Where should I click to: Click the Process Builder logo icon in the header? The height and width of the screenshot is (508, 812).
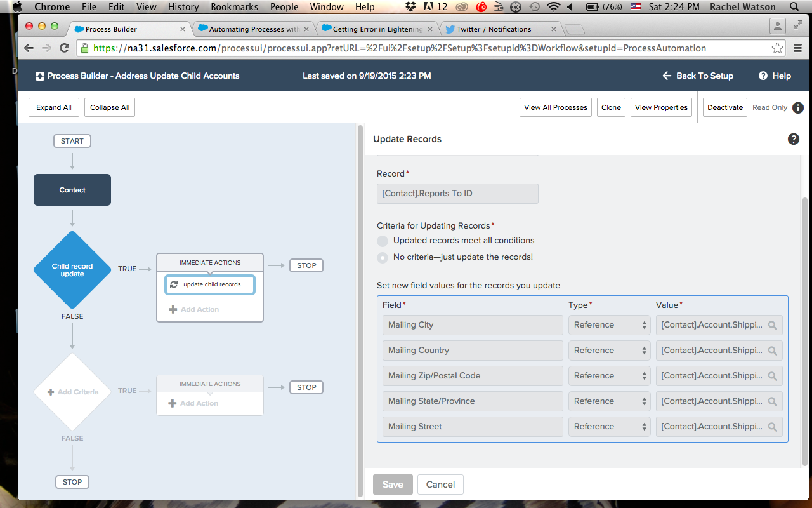pos(40,76)
